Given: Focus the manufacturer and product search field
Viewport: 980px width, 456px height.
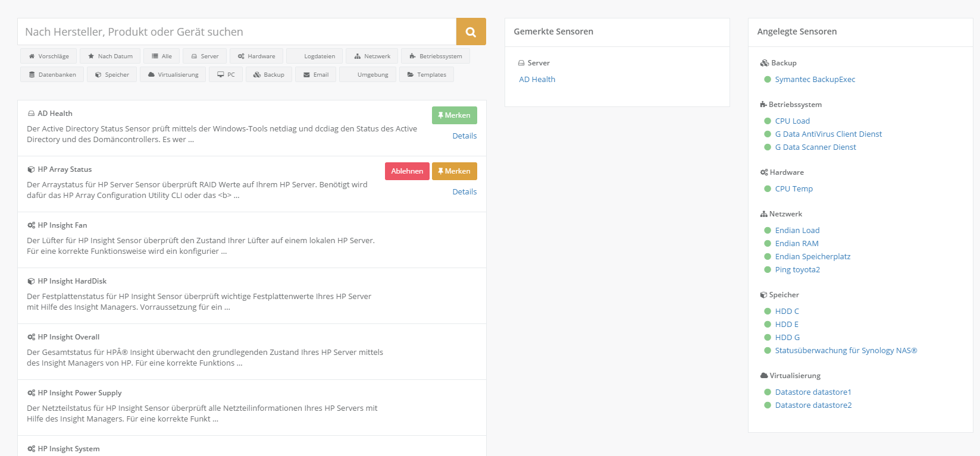Looking at the screenshot, I should click(x=237, y=32).
